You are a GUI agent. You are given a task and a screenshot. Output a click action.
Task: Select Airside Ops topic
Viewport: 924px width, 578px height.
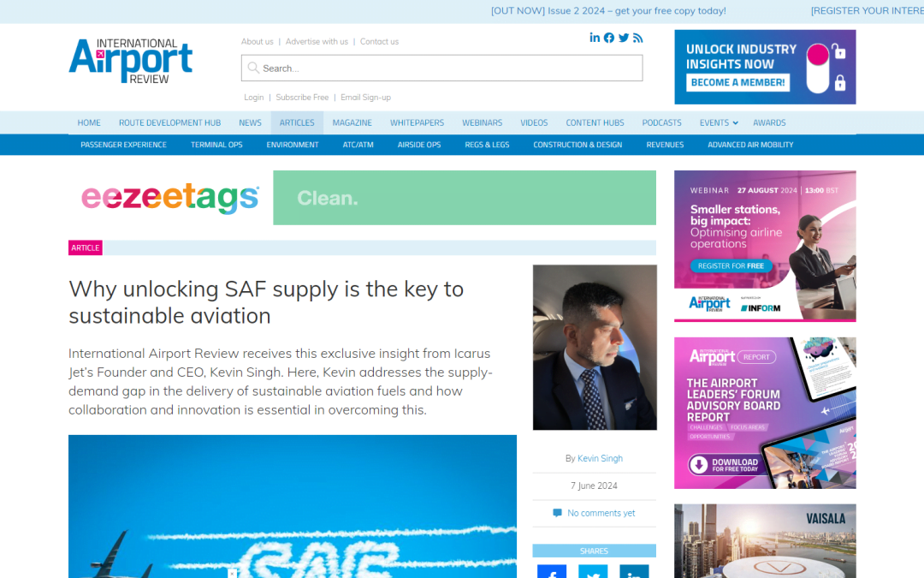[419, 145]
